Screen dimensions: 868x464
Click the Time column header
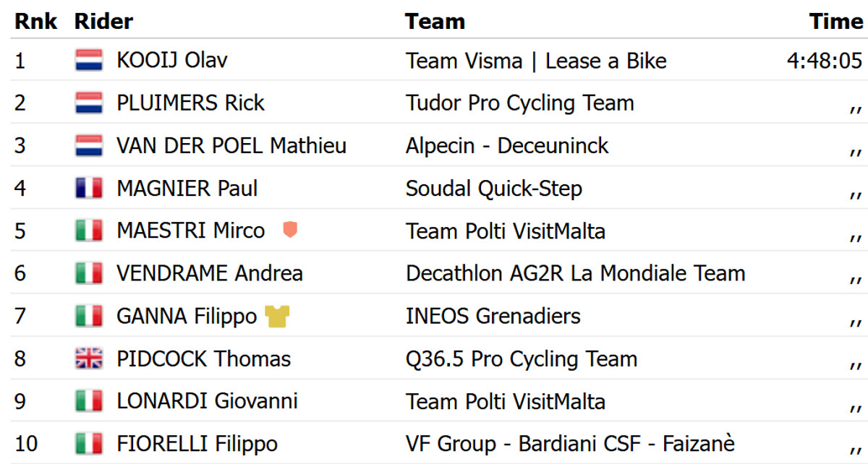(x=836, y=21)
